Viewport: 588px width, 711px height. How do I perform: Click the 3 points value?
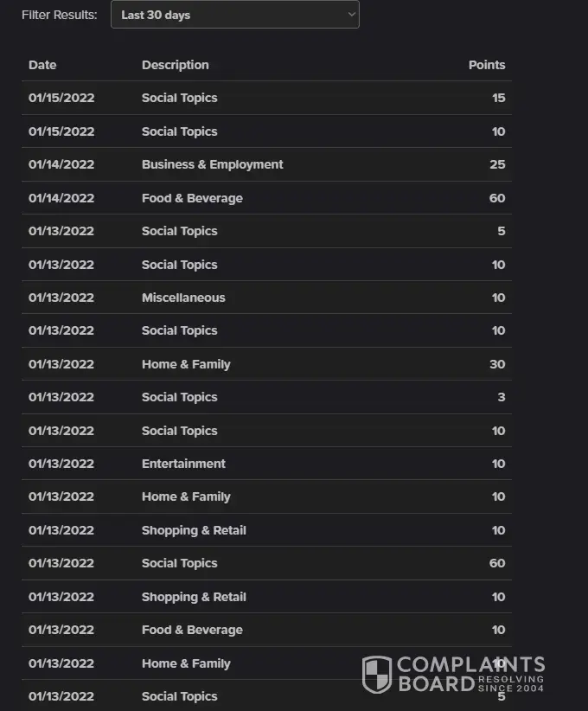502,397
